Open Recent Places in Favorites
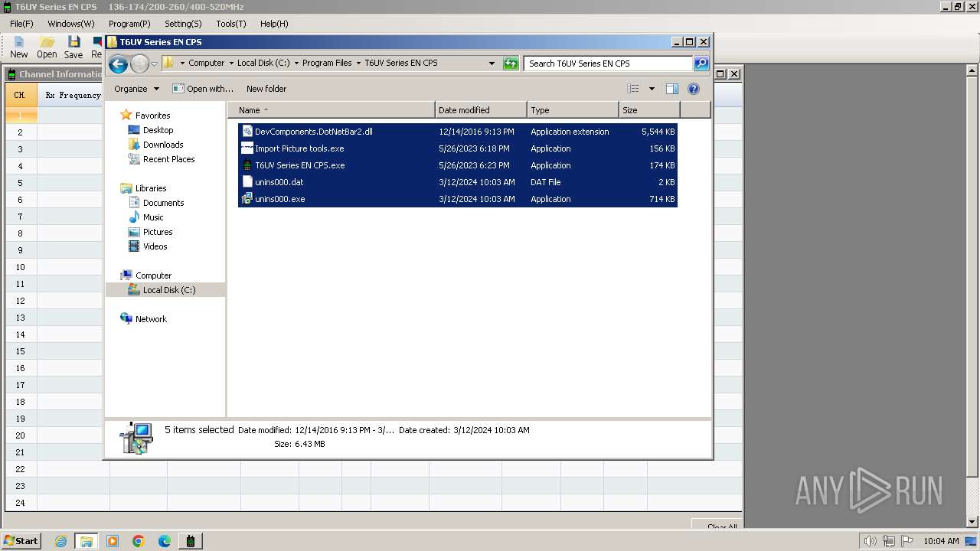Screen dimensions: 980x551 (168, 159)
